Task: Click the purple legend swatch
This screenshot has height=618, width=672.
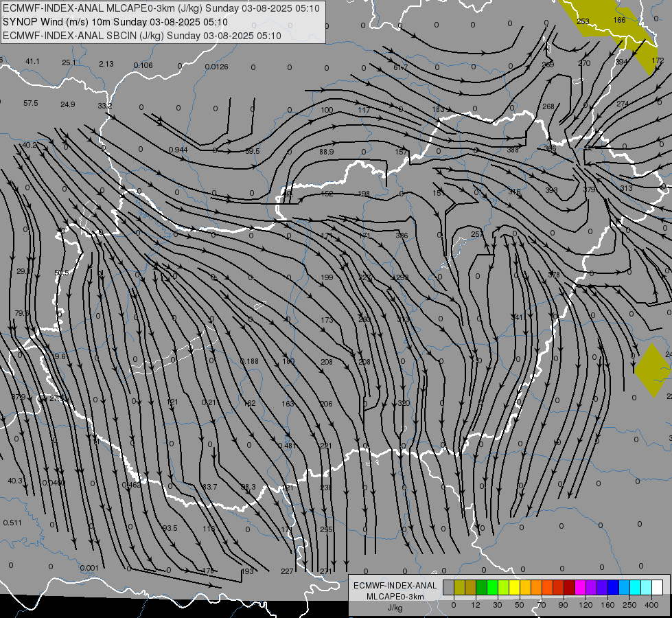Action: [x=592, y=587]
